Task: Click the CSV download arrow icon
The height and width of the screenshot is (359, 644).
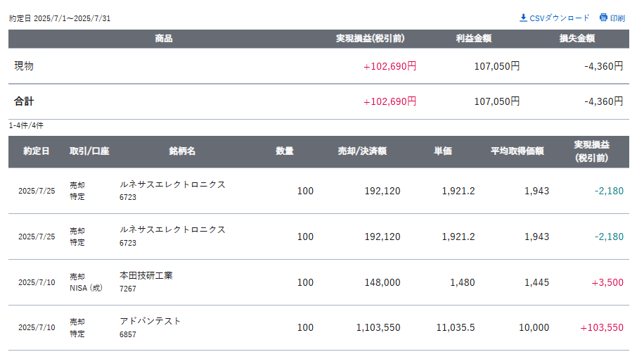Action: (x=523, y=18)
